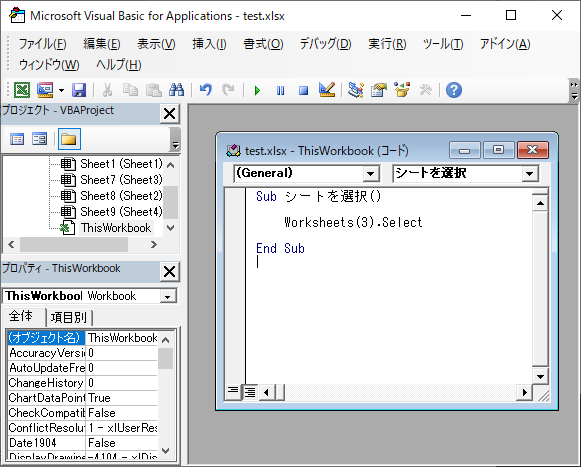Open the 実行(R) menu
Screen dimensions: 581x467
[387, 44]
